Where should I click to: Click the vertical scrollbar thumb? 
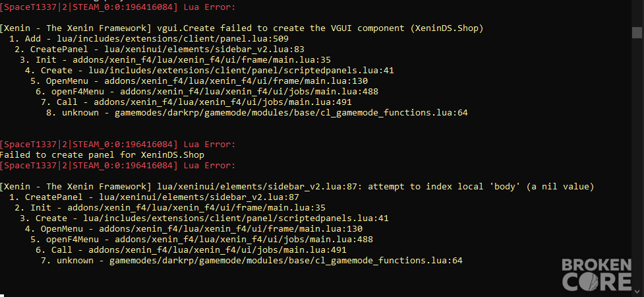tap(638, 32)
